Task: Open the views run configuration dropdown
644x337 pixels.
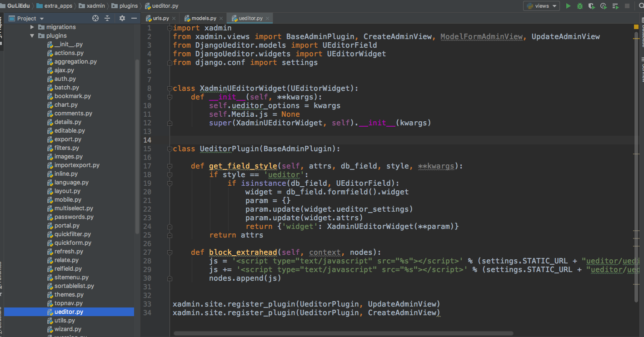Action: point(542,6)
